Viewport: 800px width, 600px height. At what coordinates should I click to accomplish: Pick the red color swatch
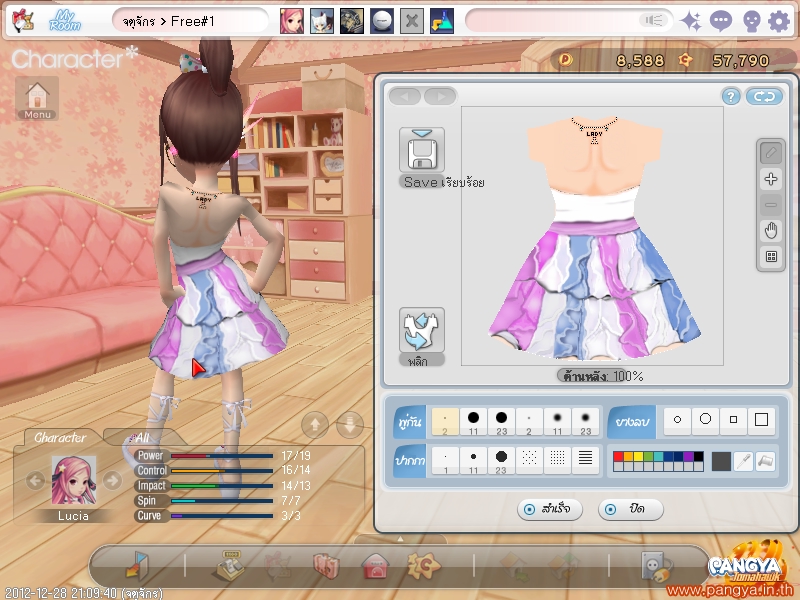coord(618,456)
